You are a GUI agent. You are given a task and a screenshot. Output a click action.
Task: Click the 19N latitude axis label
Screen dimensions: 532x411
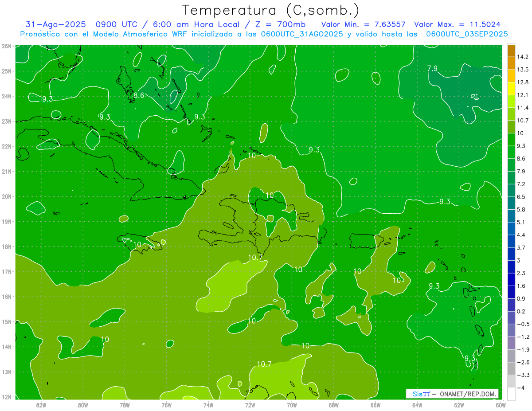6,222
